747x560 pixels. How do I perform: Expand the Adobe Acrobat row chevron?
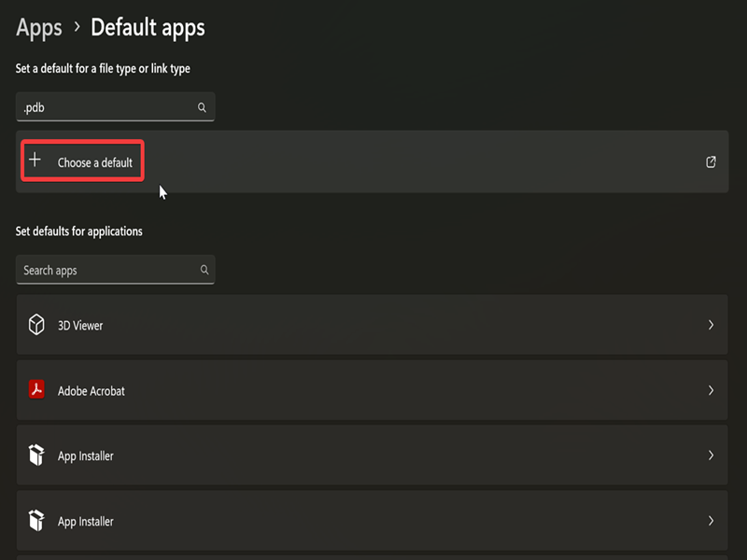[711, 390]
